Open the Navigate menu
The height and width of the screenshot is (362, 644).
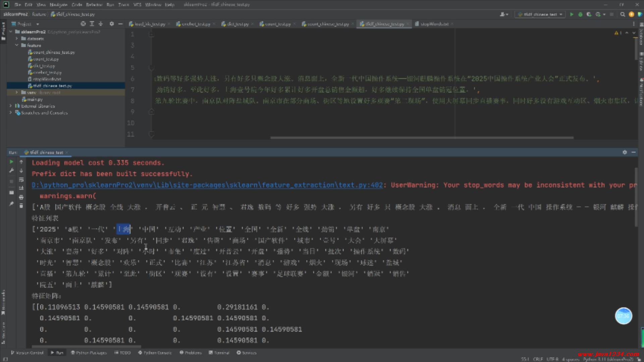[x=58, y=5]
